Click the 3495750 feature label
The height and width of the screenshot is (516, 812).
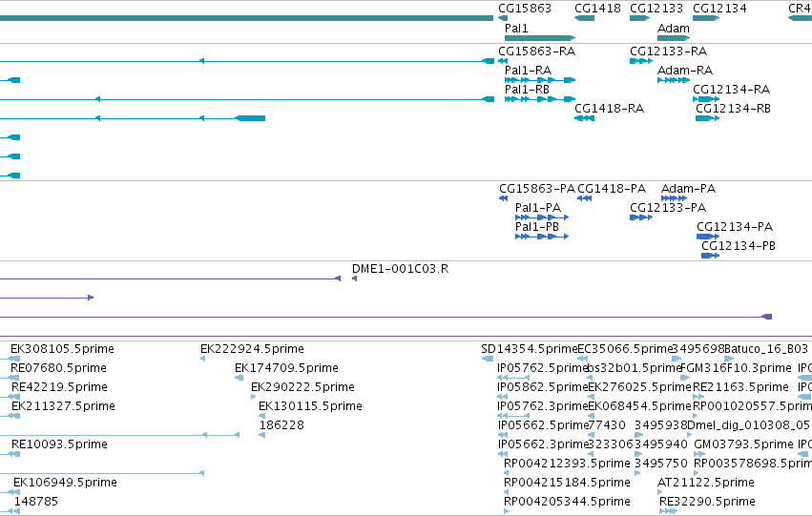661,464
